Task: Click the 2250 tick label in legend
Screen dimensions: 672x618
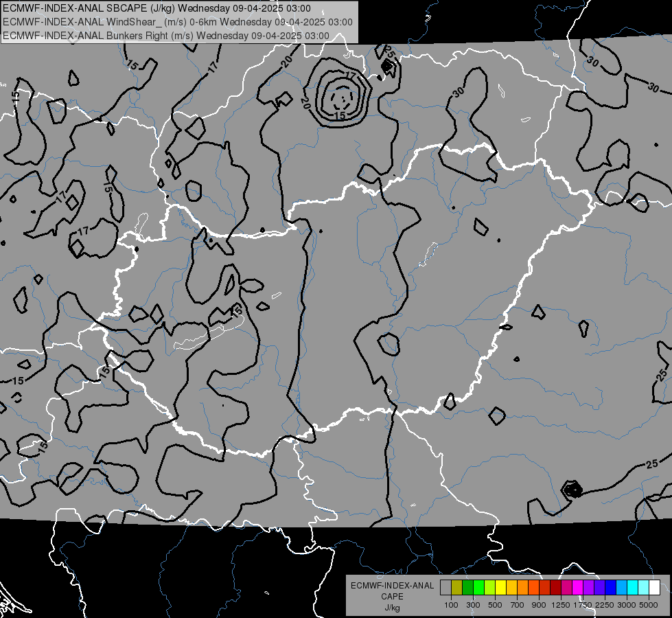Action: point(605,605)
